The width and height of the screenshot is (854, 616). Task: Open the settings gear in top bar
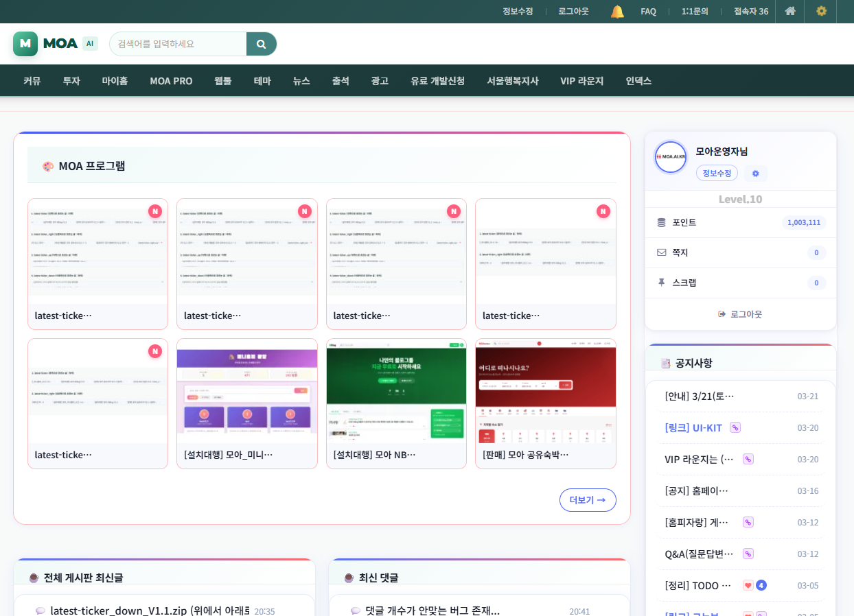[821, 11]
